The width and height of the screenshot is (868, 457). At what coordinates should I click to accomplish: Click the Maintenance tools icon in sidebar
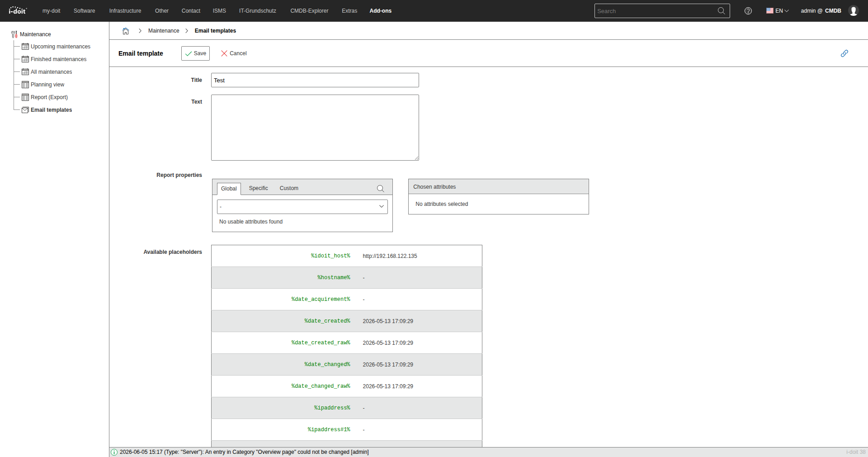click(x=14, y=34)
